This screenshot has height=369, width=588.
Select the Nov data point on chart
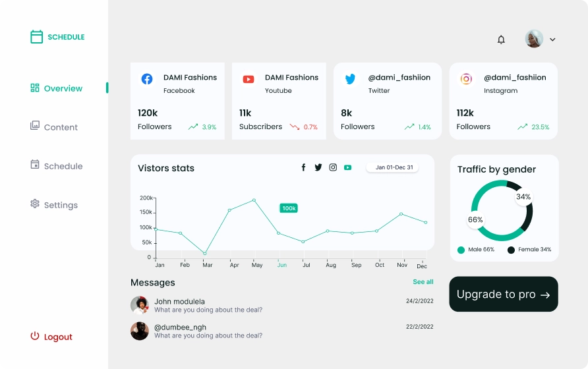(401, 214)
